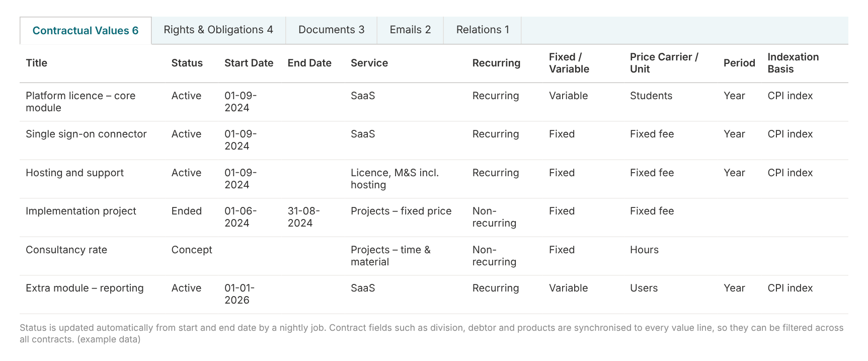Click the Fixed / Variable column header
Viewport: 868px width, 361px height.
coord(569,63)
